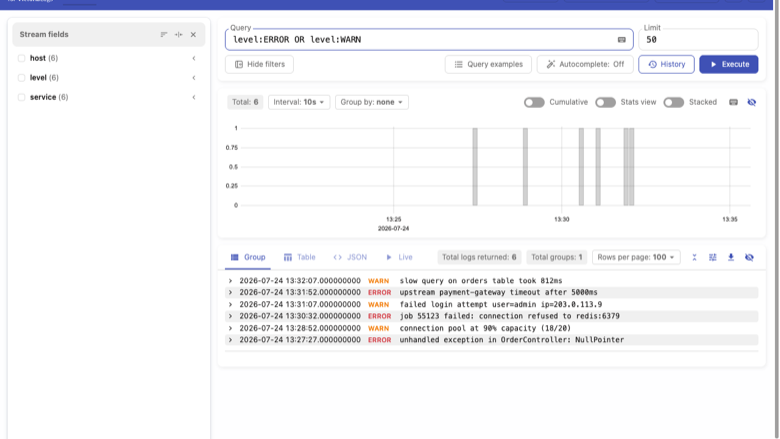Switch to the JSON tab

click(350, 257)
